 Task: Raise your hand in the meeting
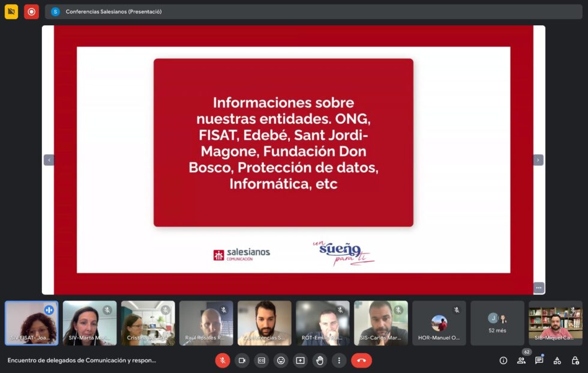(x=320, y=360)
